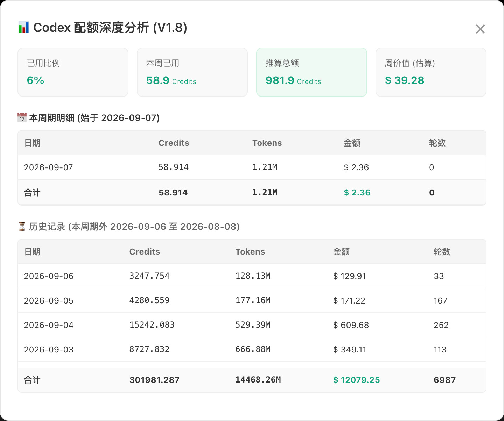Screen dimensions: 504x421
Task: Select the 2026-09-07 row in current period
Action: [252, 167]
